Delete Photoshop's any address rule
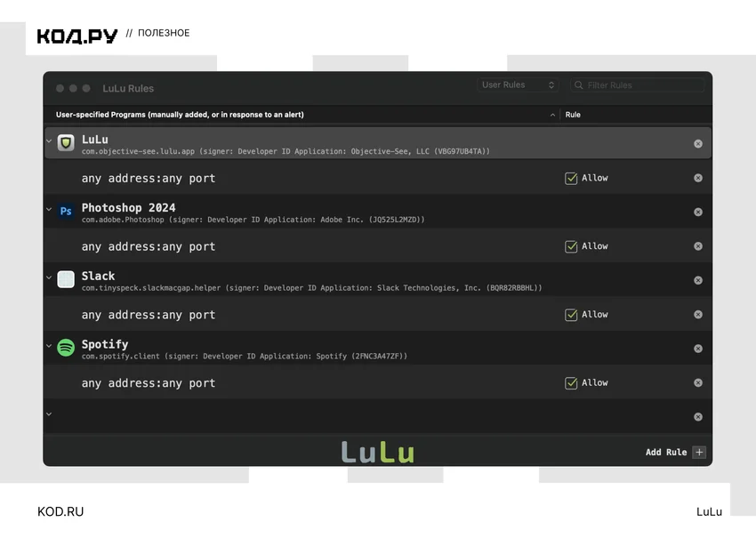The width and height of the screenshot is (756, 538). [697, 246]
